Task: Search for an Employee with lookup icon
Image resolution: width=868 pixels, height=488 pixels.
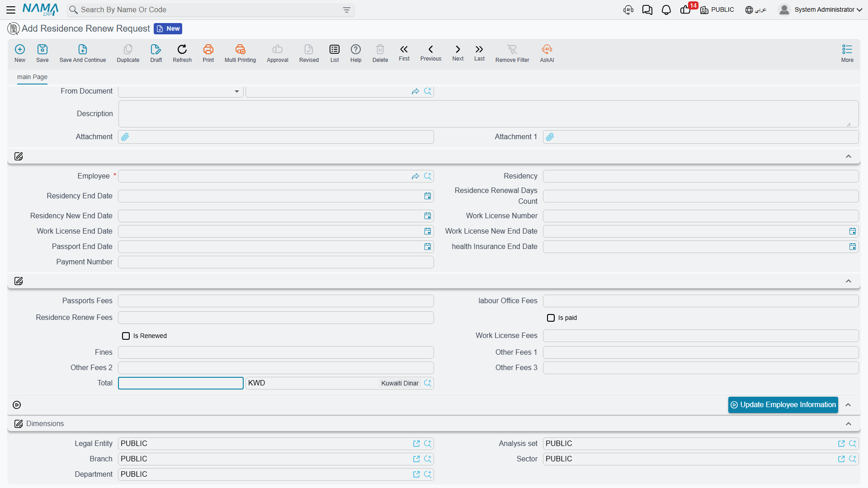Action: click(x=428, y=176)
